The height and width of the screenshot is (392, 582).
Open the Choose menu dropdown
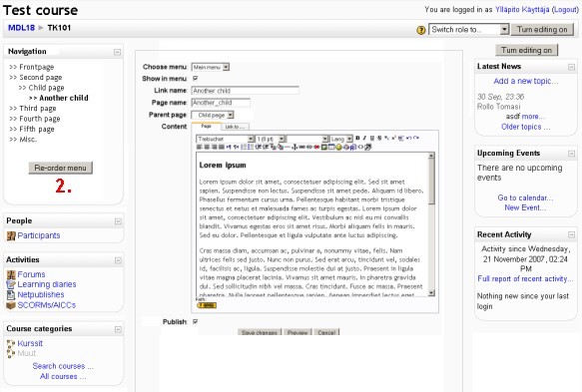[x=210, y=67]
